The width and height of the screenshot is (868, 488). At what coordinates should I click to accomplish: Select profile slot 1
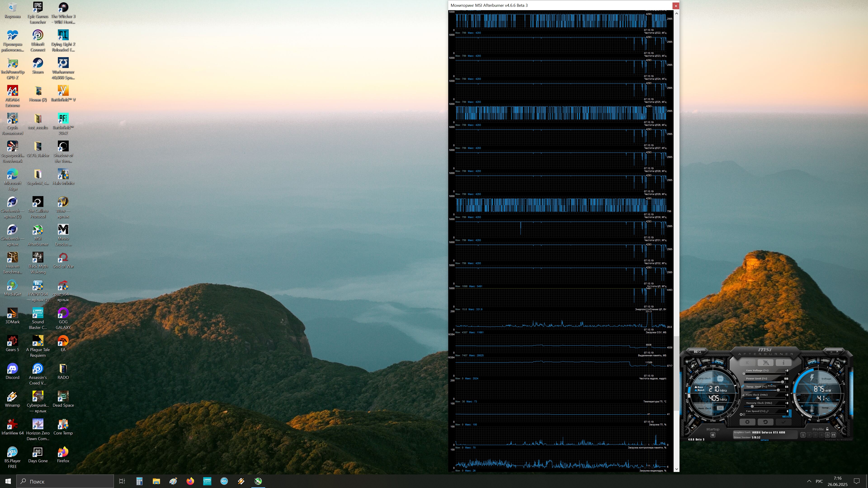coord(803,435)
